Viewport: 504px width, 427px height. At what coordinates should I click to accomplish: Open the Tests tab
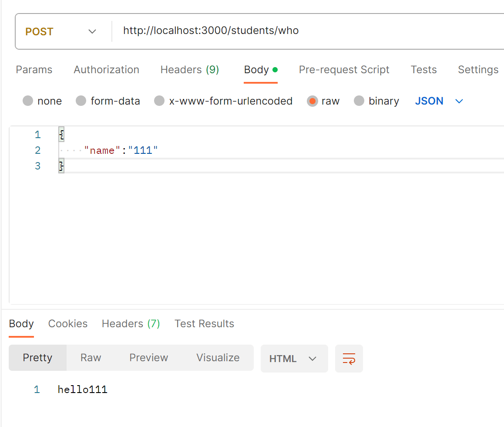[x=423, y=70]
